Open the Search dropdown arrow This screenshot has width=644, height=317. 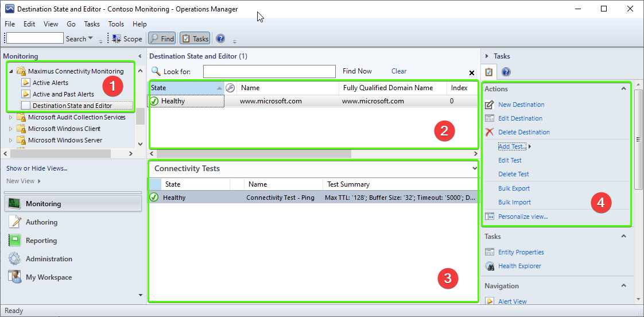click(x=91, y=39)
